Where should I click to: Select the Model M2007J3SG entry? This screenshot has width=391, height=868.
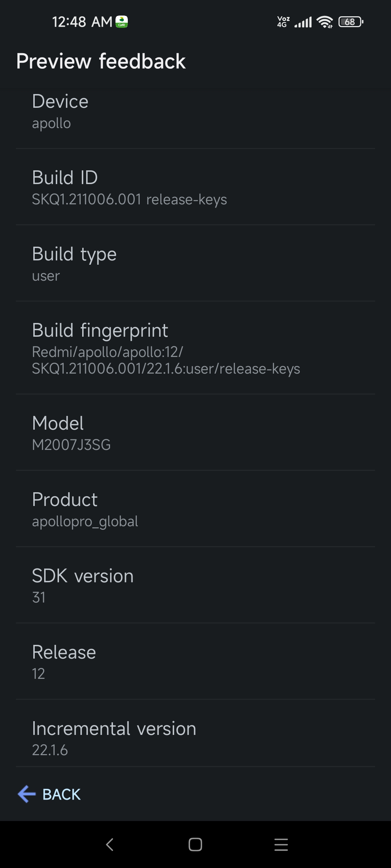tap(195, 433)
